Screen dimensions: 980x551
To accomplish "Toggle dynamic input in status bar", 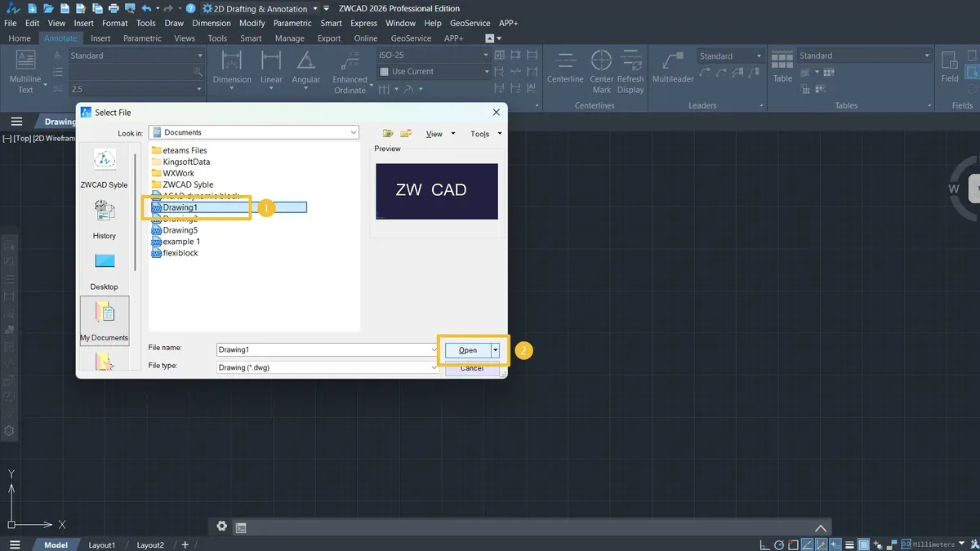I will 835,544.
